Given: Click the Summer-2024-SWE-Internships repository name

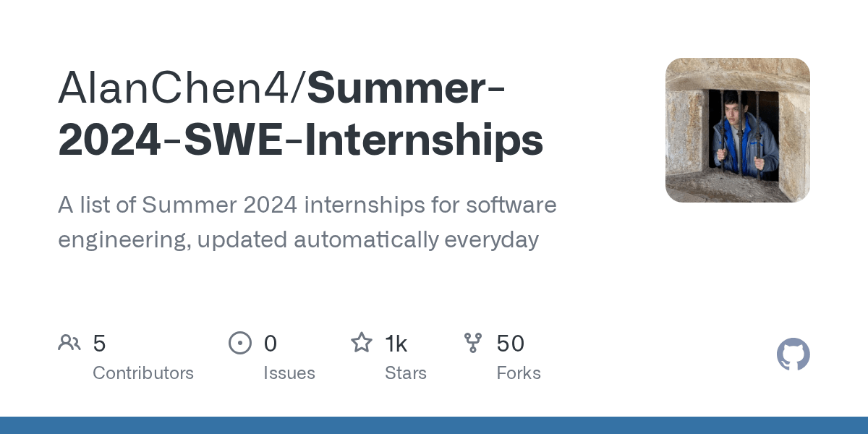Looking at the screenshot, I should point(300,114).
